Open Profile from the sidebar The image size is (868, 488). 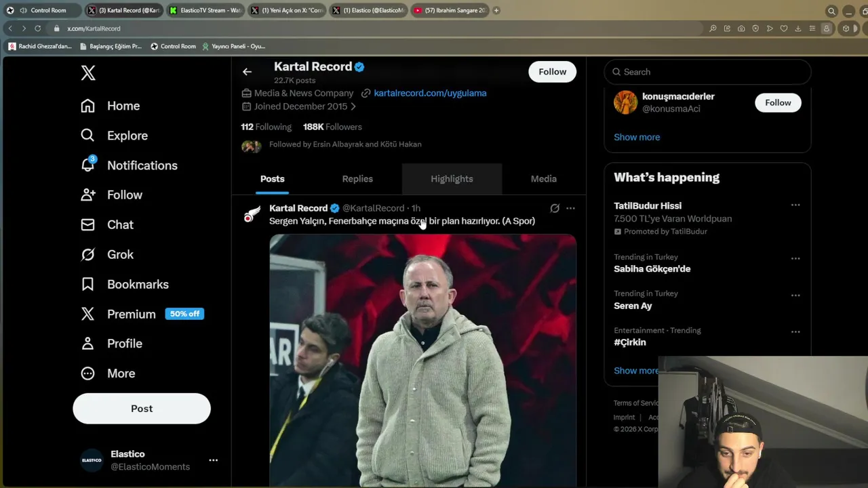[x=111, y=344]
